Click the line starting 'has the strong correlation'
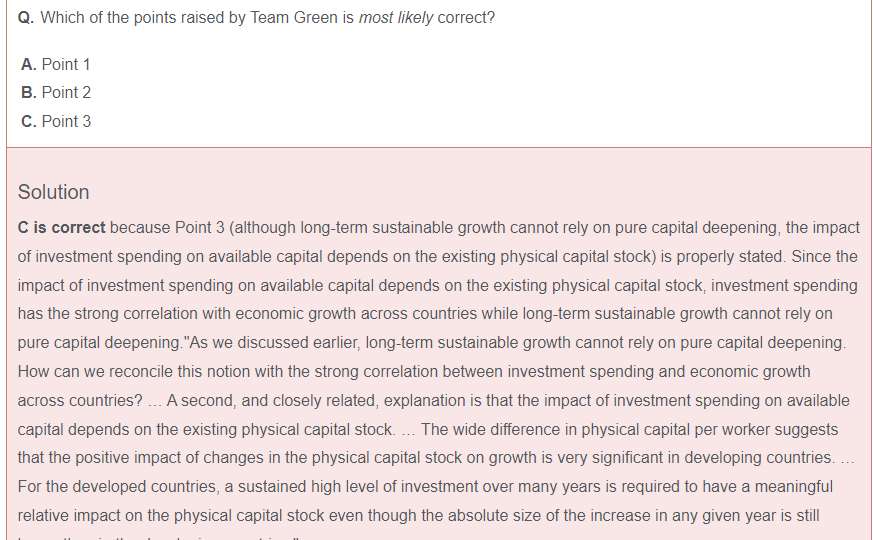 [425, 314]
